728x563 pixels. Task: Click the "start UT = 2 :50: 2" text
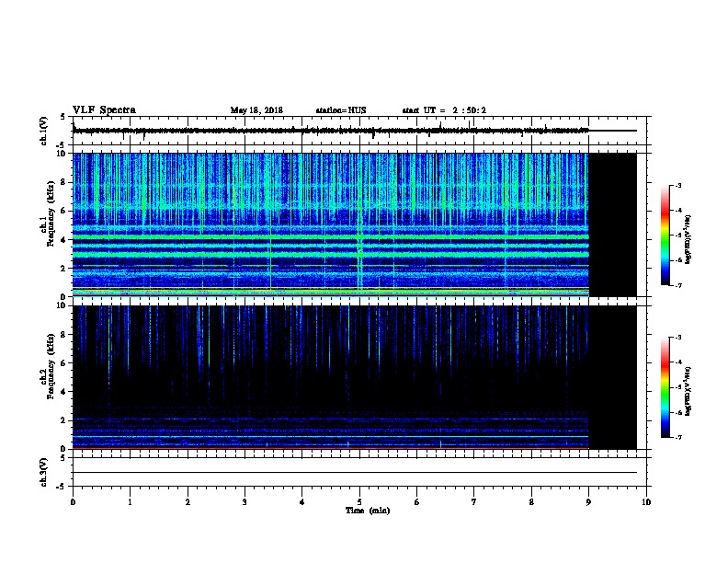pyautogui.click(x=444, y=110)
